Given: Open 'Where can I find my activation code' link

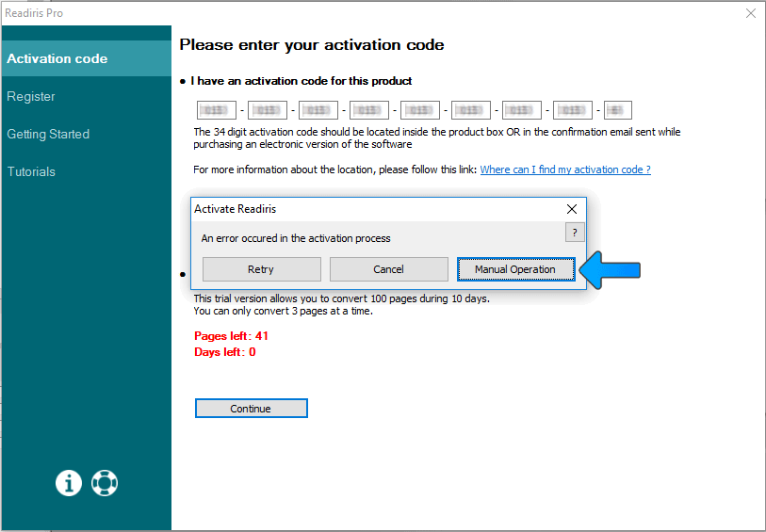Looking at the screenshot, I should [x=564, y=169].
